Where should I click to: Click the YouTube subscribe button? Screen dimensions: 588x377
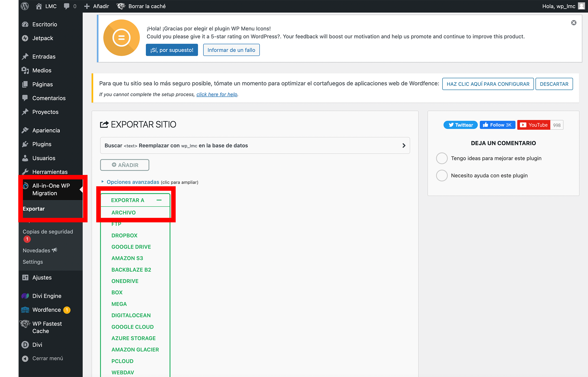[534, 125]
